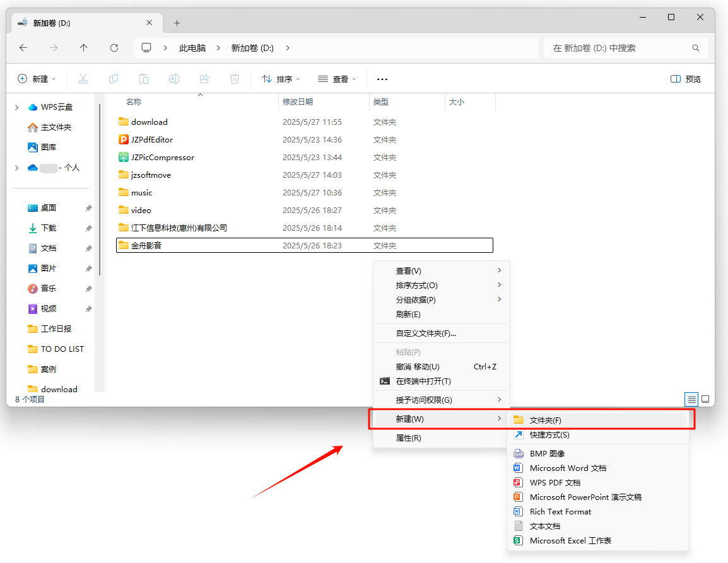Click 此电脑 in the address breadcrumb
The width and height of the screenshot is (728, 563).
coord(192,48)
